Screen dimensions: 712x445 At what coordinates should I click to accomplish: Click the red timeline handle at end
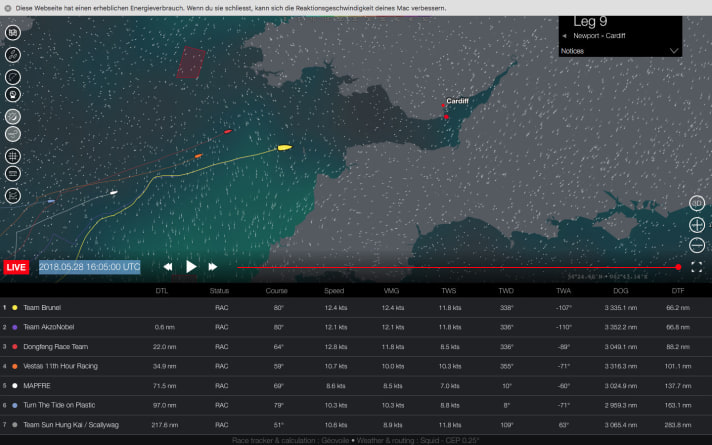point(678,267)
